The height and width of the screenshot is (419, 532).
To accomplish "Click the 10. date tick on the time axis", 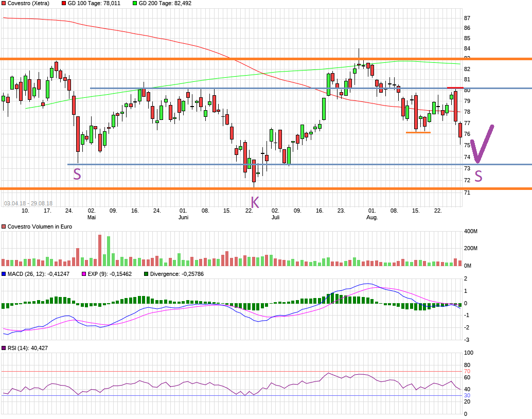I will click(25, 211).
